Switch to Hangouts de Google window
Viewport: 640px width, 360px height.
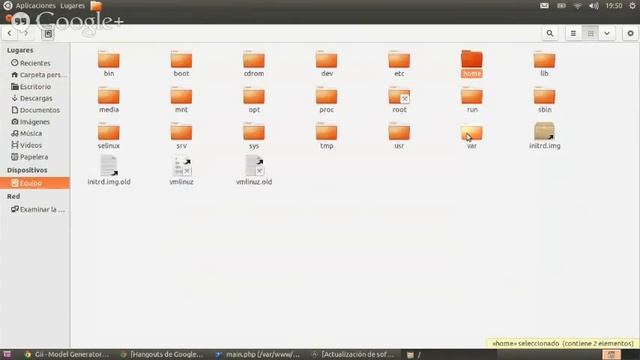162,355
